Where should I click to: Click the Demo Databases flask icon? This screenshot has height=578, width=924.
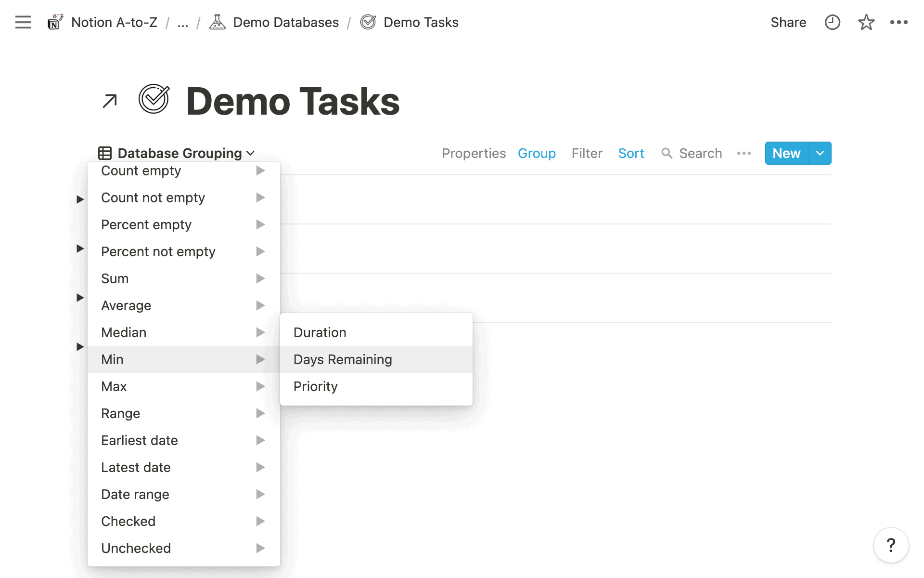pos(218,22)
